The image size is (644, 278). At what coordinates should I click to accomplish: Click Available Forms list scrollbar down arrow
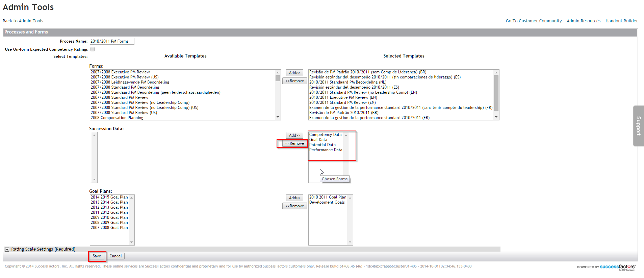pos(278,117)
